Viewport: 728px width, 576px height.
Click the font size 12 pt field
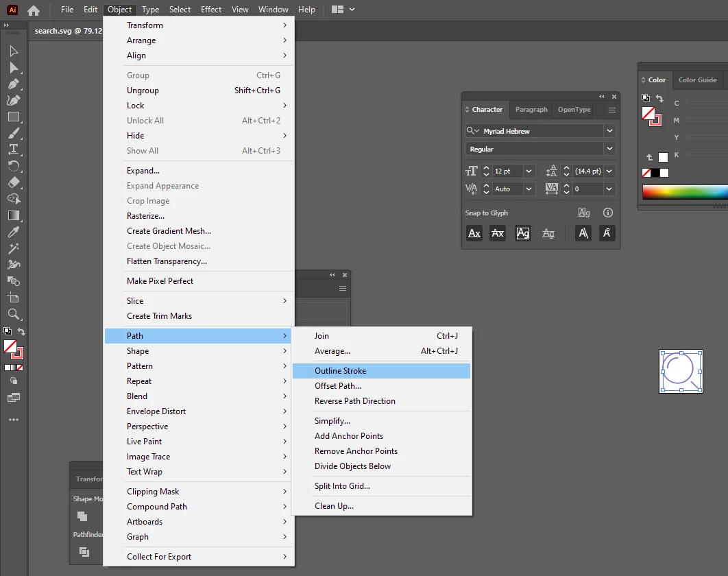click(507, 171)
